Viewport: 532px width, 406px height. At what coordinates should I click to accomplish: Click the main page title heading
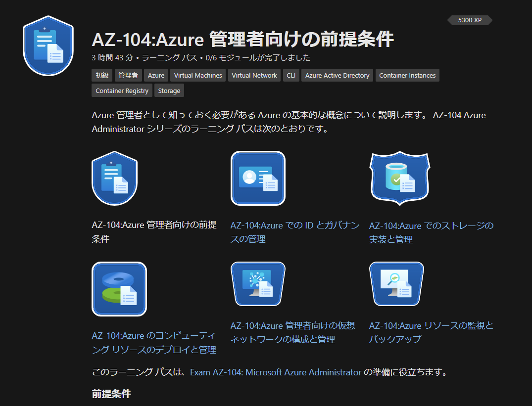pos(242,39)
